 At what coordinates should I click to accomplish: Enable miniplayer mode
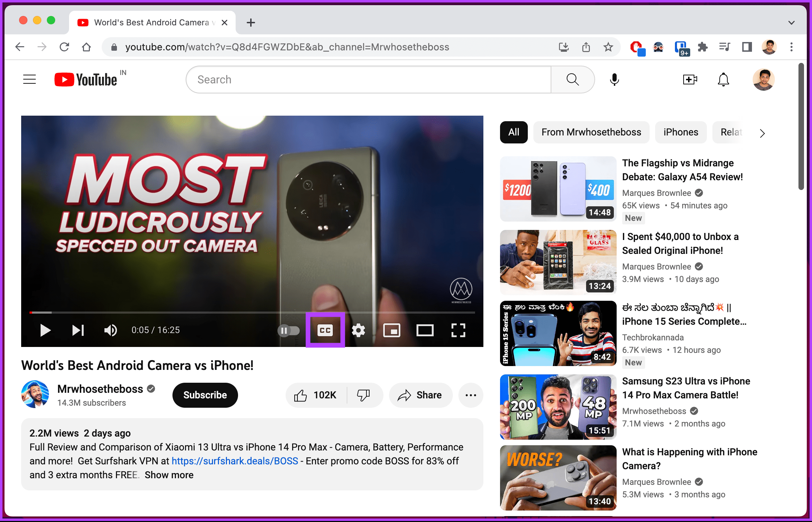(392, 330)
